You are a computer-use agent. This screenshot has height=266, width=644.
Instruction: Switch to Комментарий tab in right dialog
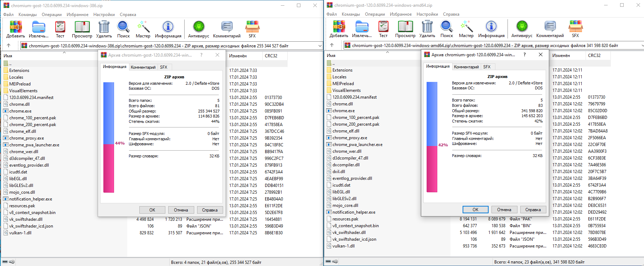point(466,67)
